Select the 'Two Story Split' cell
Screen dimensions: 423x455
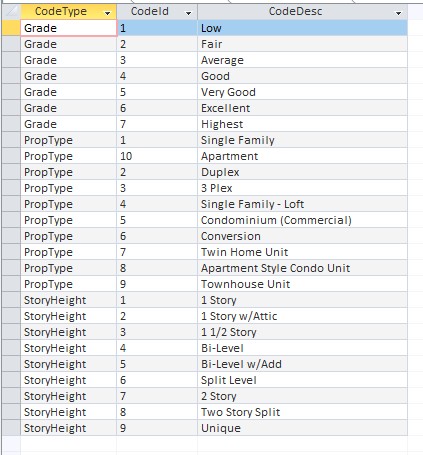[302, 412]
